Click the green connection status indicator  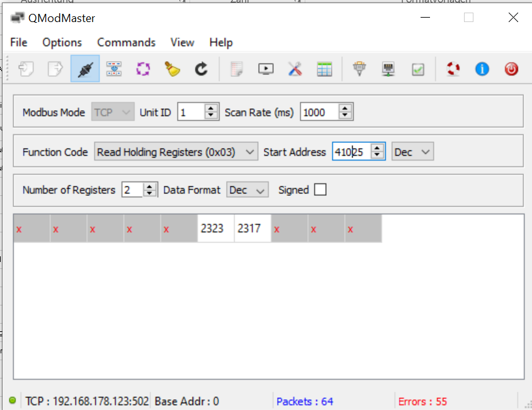(13, 400)
